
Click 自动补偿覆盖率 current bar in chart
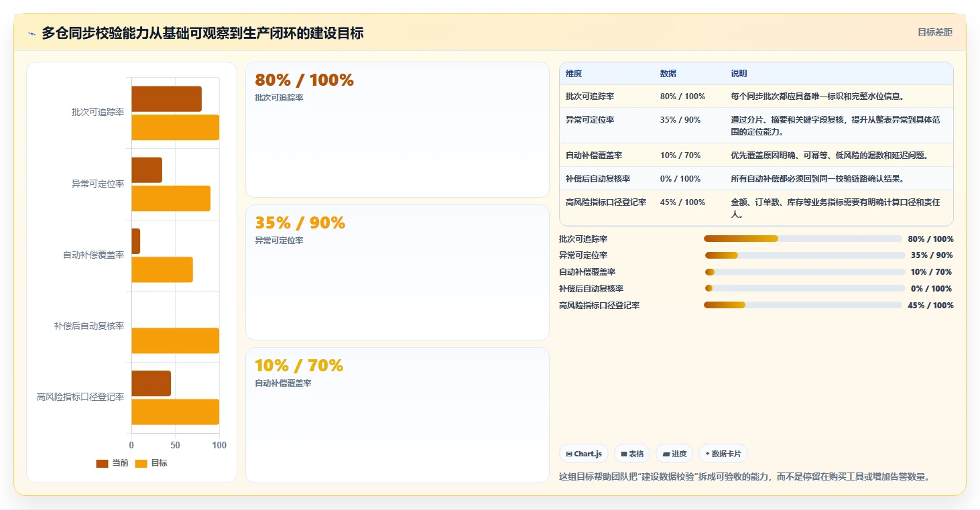[x=136, y=241]
